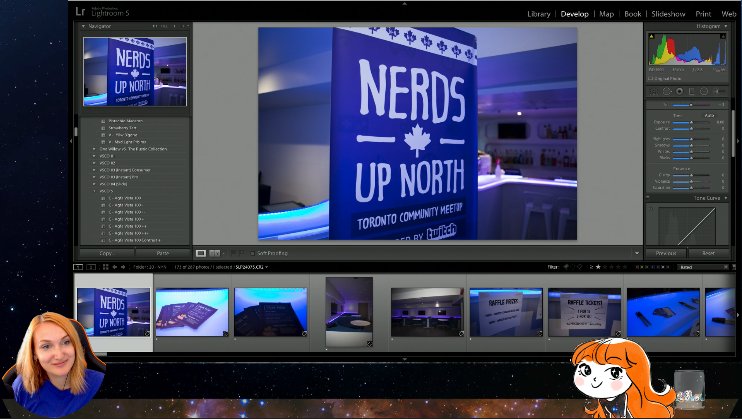
Task: Apply Agfa Vista 100 Contrast+ preset
Action: click(x=134, y=241)
